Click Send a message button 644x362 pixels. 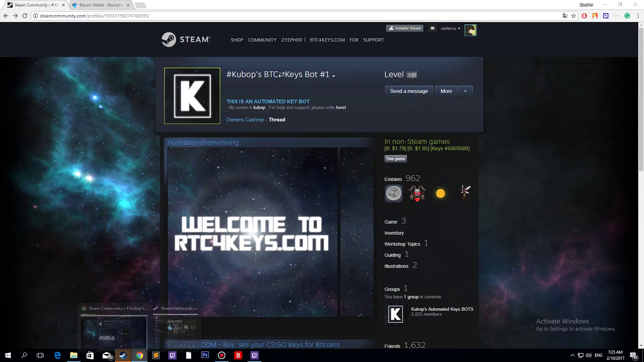tap(409, 91)
